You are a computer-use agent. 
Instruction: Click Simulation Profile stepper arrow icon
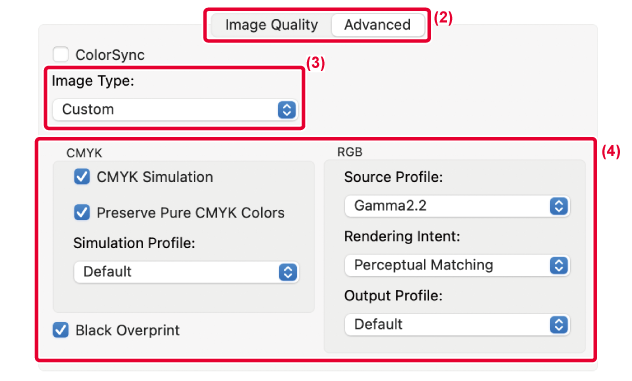click(x=288, y=272)
